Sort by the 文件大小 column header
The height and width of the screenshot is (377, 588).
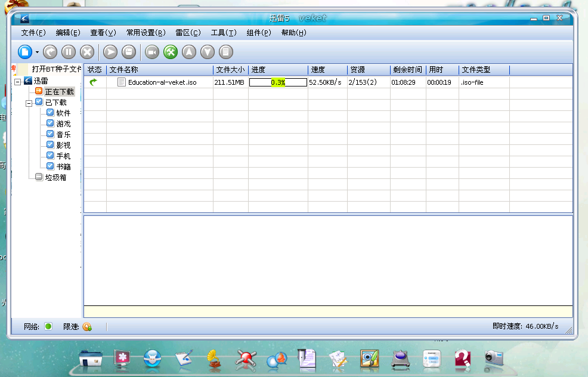coord(231,69)
